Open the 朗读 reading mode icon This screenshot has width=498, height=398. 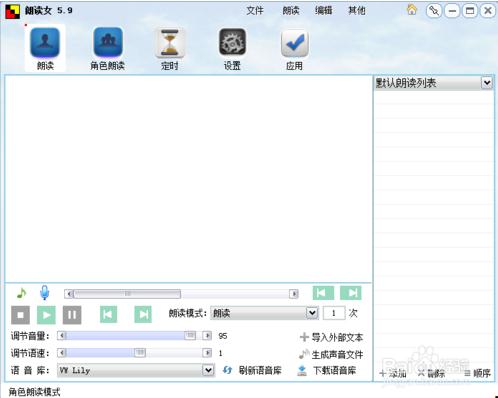click(45, 48)
